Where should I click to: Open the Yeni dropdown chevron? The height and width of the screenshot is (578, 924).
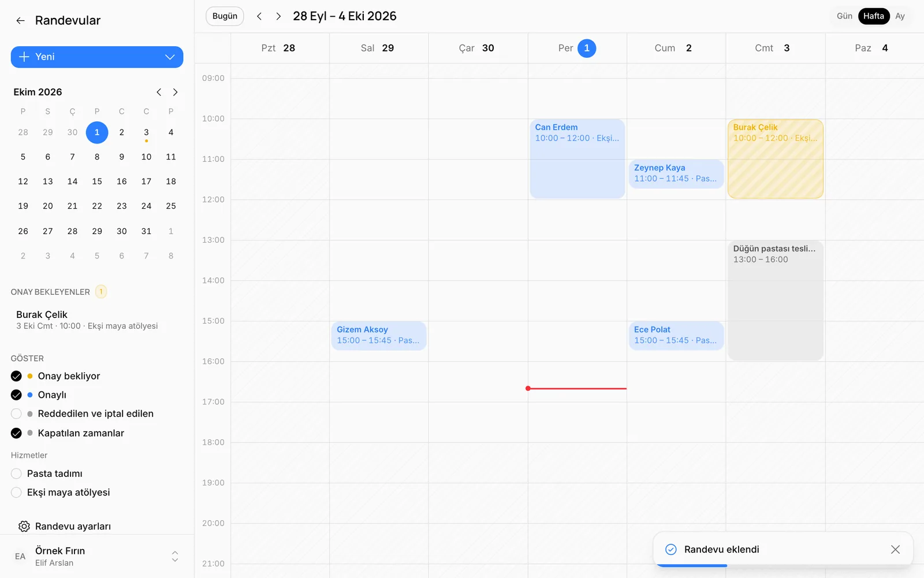coord(170,57)
